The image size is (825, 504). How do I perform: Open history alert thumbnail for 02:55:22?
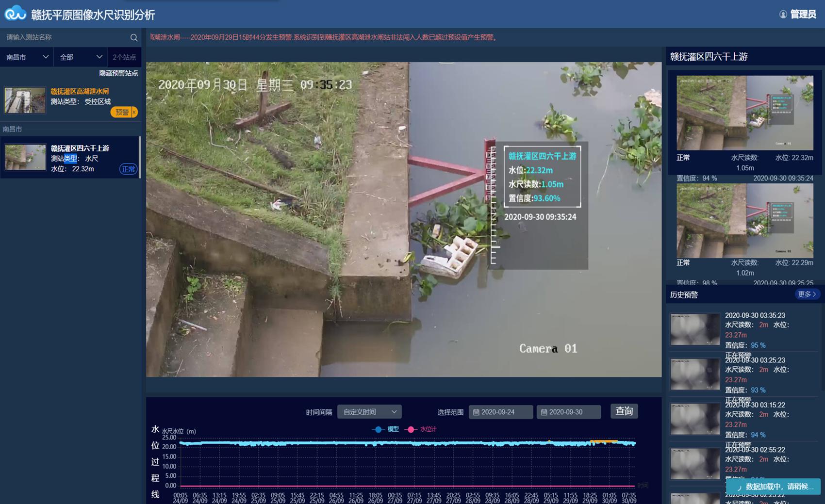click(695, 464)
